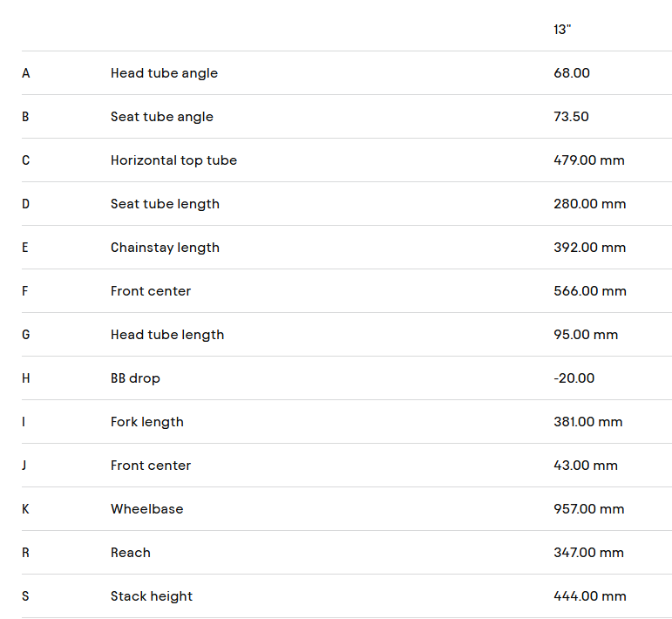This screenshot has height=619, width=672.
Task: Click the 280.00 mm measurement value
Action: pyautogui.click(x=589, y=204)
